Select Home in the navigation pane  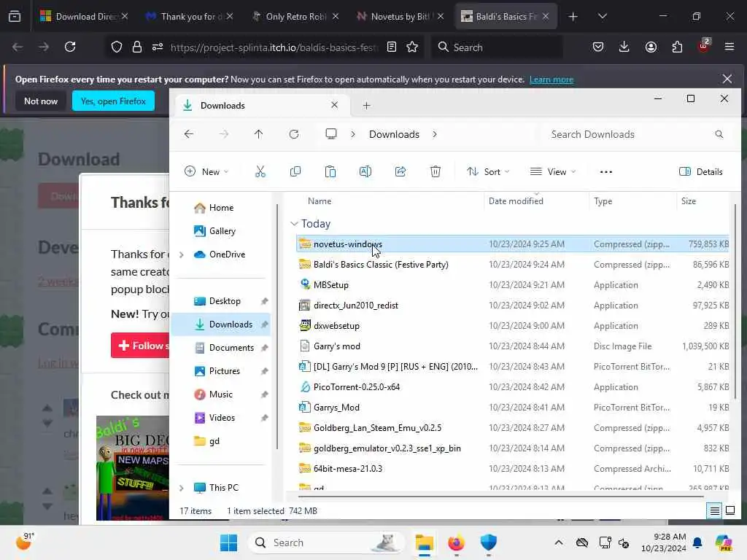pyautogui.click(x=220, y=208)
